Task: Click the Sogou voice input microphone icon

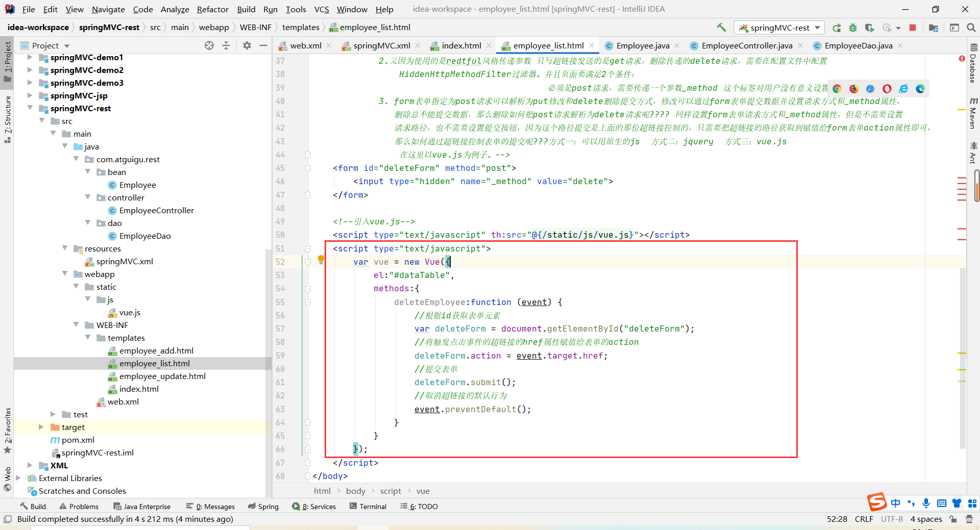Action: [x=926, y=503]
